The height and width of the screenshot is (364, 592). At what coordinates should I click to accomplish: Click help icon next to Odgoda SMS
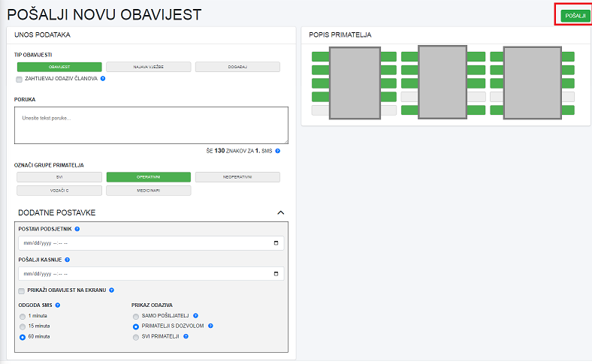point(58,305)
